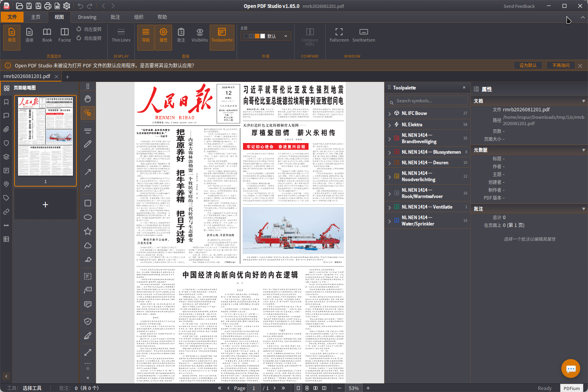Open the Bookmarks sidebar panel

click(x=6, y=102)
